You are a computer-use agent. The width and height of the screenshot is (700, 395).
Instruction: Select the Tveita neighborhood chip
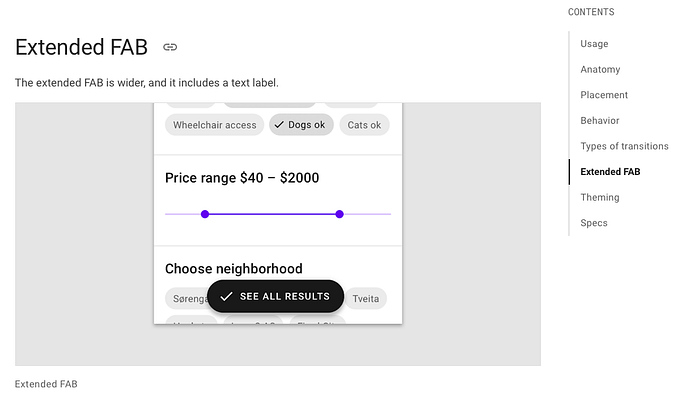[366, 299]
